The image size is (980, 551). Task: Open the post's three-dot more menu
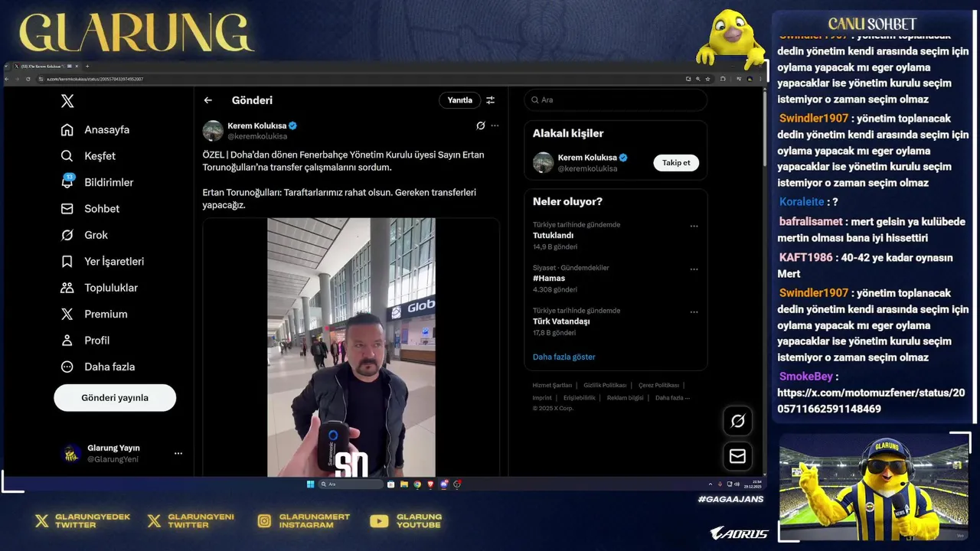tap(495, 126)
